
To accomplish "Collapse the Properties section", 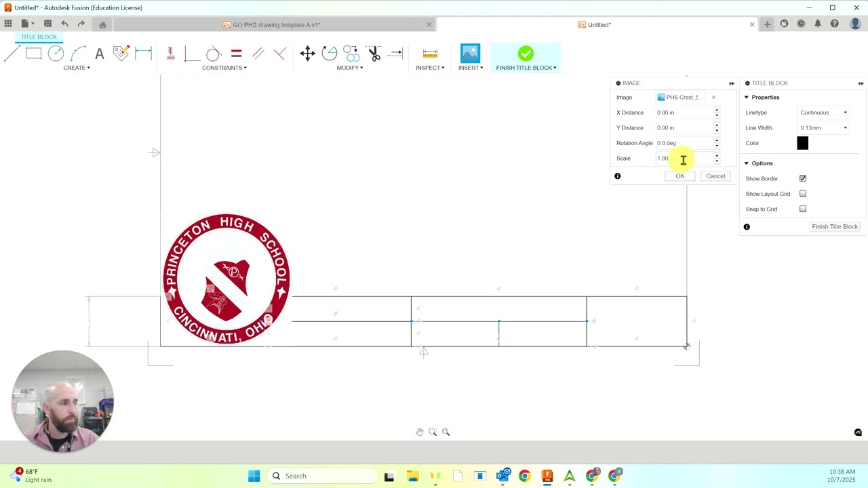I will [747, 98].
